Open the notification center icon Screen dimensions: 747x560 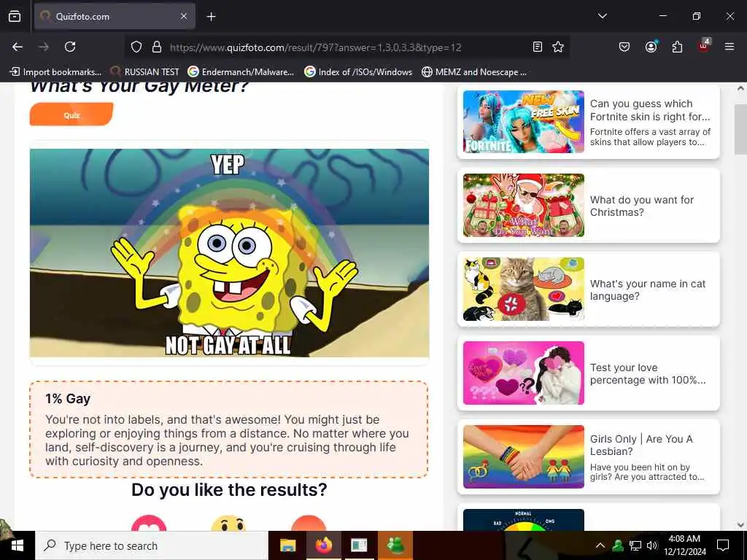coord(723,545)
